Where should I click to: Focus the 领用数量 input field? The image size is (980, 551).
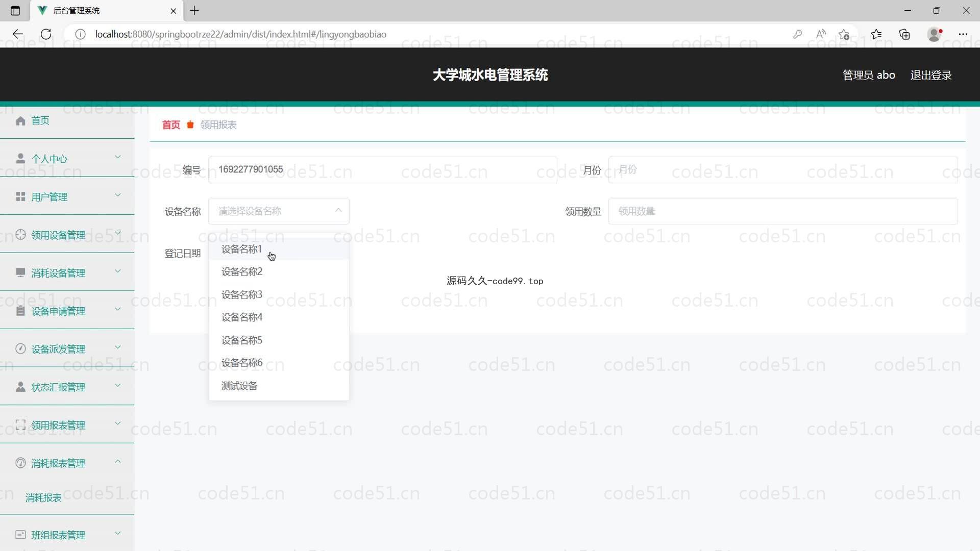[783, 211]
